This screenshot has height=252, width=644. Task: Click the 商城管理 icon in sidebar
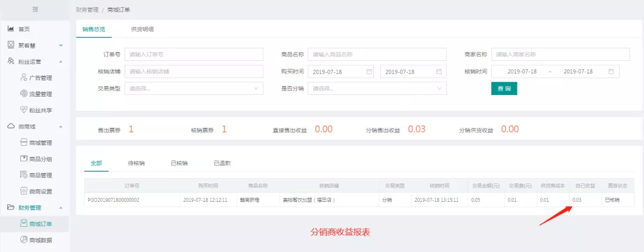24,143
